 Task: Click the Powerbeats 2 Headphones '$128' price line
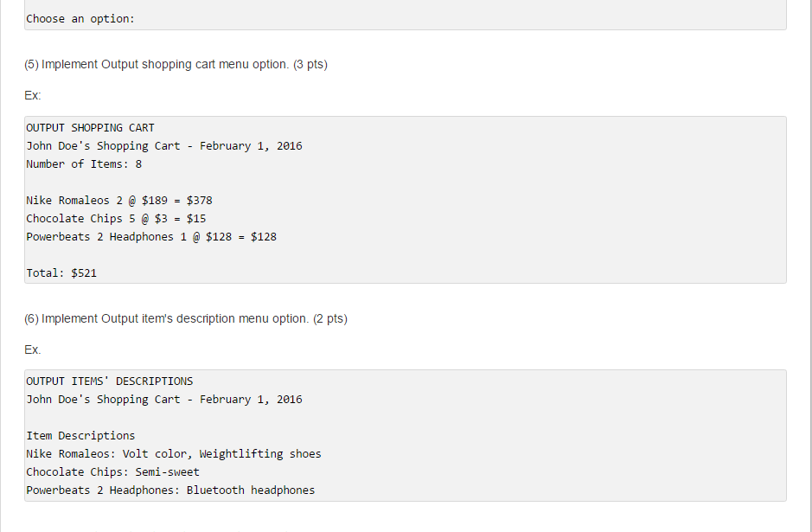click(151, 237)
